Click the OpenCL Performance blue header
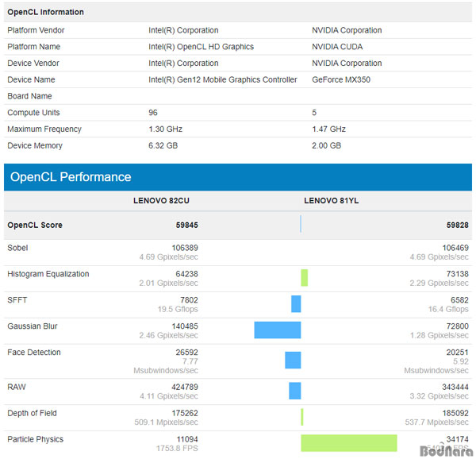476x459 pixels. [238, 177]
